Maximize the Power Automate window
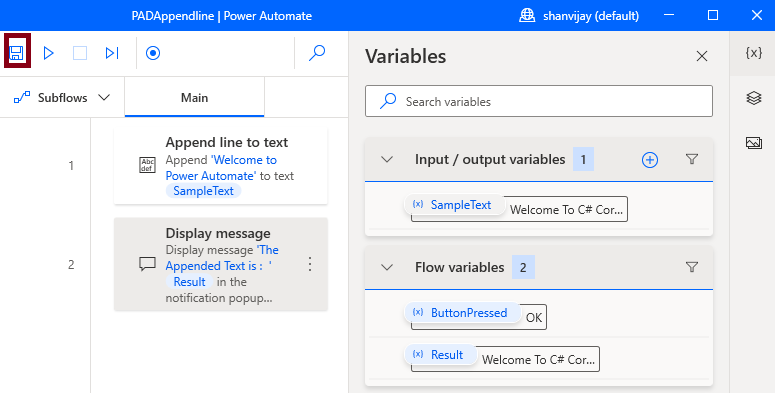 713,15
